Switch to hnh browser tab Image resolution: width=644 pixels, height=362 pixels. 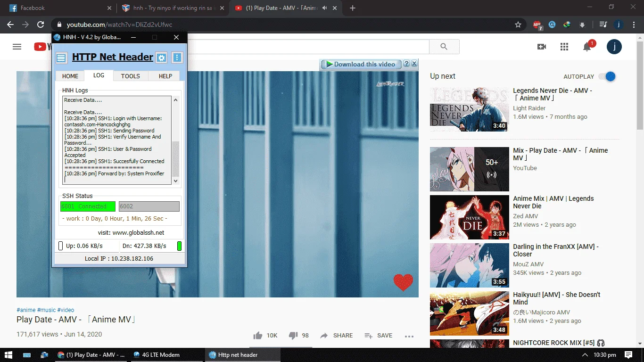click(173, 8)
